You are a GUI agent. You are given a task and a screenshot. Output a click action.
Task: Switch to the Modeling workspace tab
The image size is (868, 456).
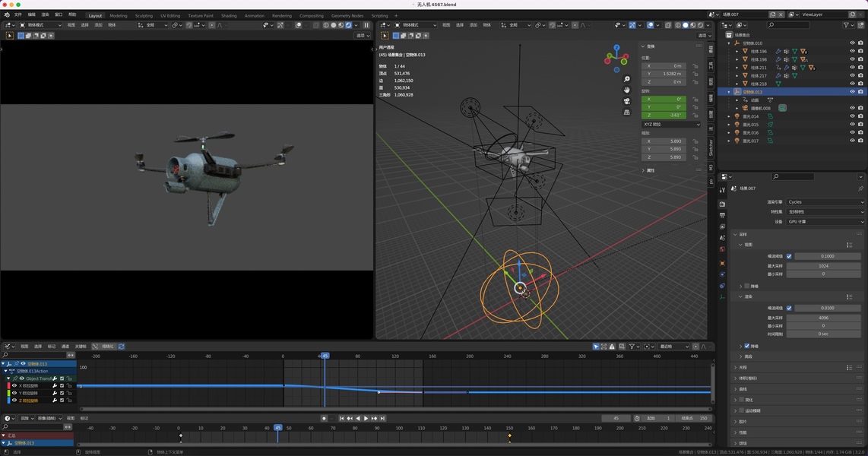click(118, 15)
